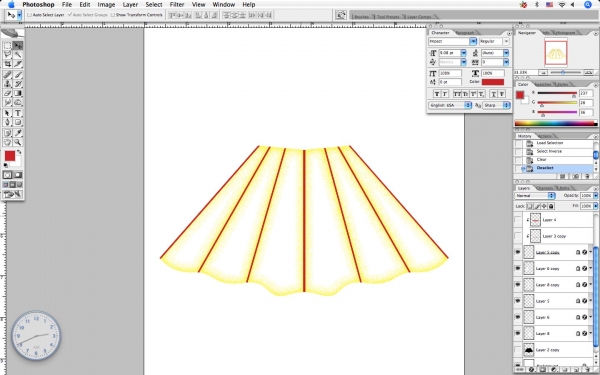Expand effects arrow on Layer 8
The height and width of the screenshot is (375, 600).
point(591,333)
